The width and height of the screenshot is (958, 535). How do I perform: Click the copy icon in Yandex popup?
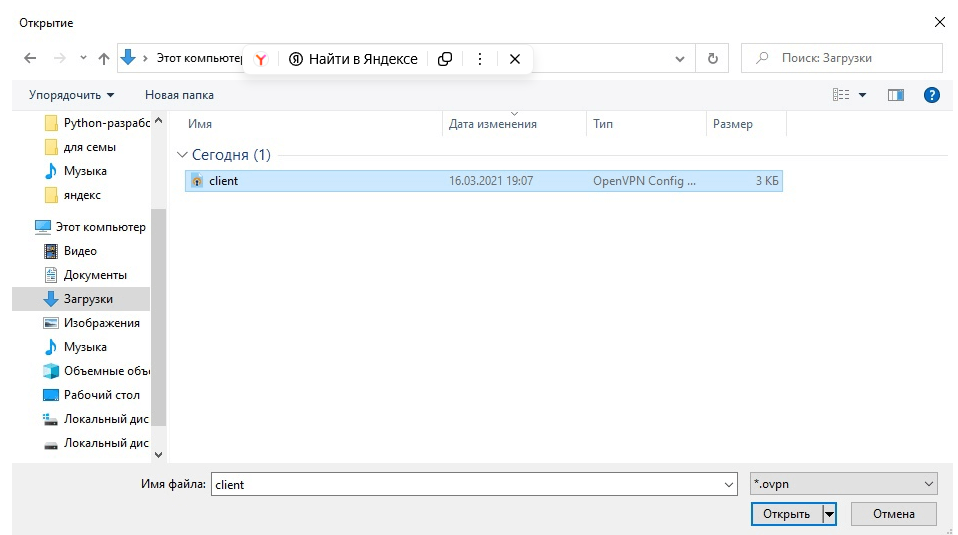(x=445, y=59)
